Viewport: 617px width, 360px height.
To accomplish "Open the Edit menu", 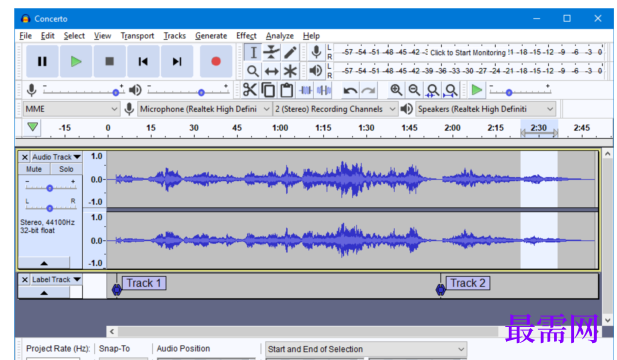I will (48, 36).
